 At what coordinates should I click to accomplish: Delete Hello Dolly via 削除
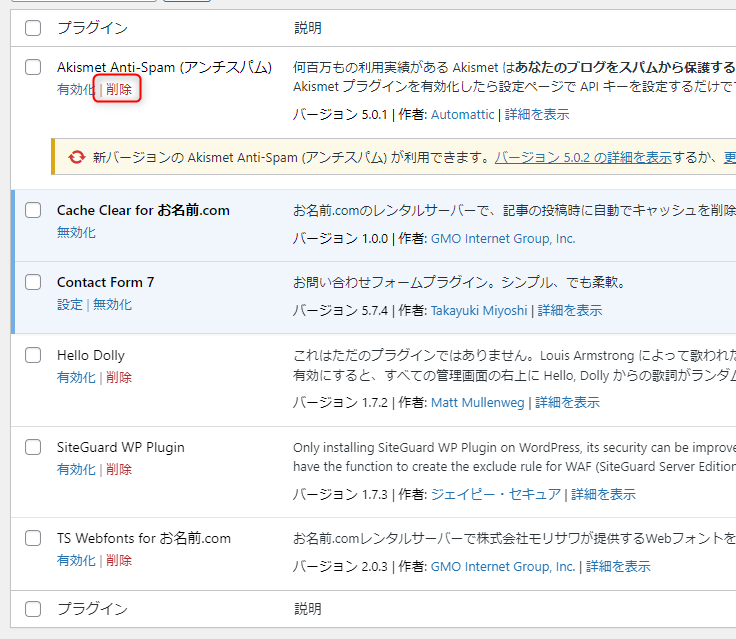pyautogui.click(x=119, y=377)
